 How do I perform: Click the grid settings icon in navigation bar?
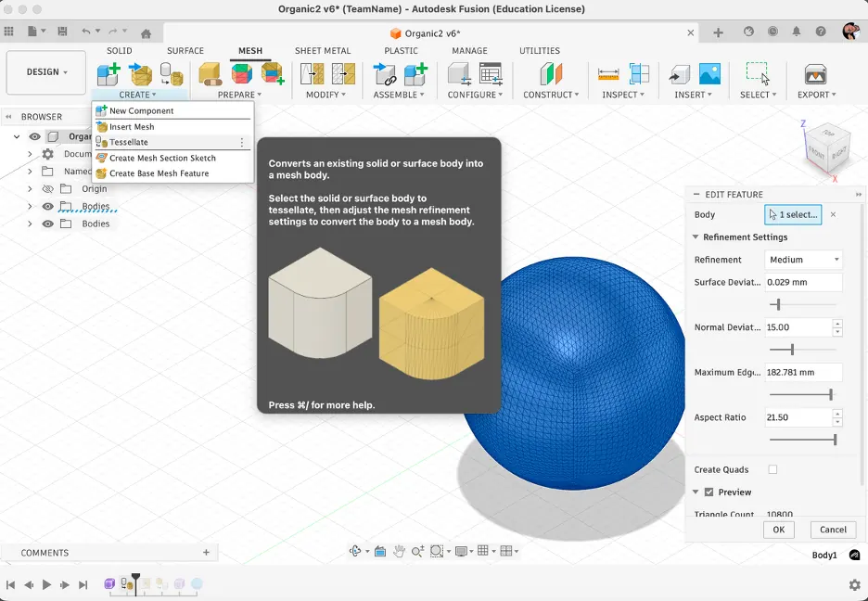tap(481, 550)
